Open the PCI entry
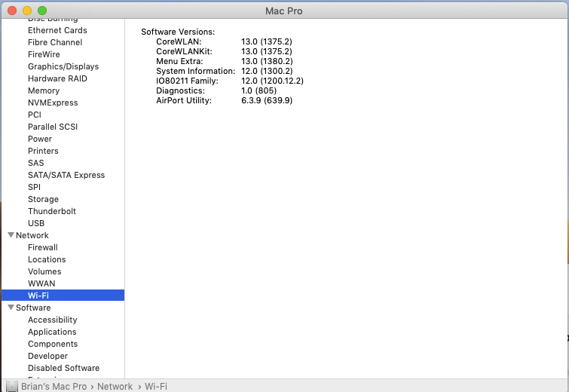Viewport: 569px width, 392px height. point(35,115)
